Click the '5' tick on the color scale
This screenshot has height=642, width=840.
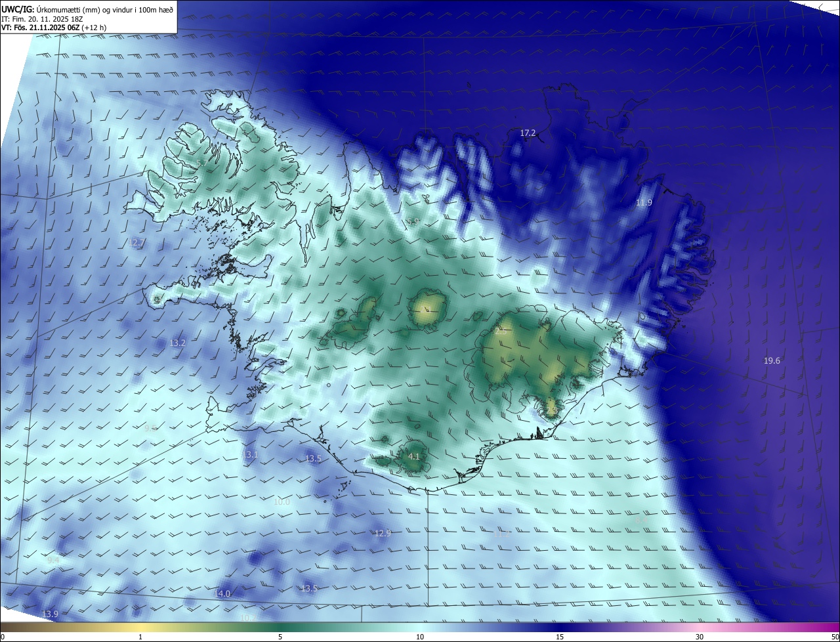coord(280,637)
